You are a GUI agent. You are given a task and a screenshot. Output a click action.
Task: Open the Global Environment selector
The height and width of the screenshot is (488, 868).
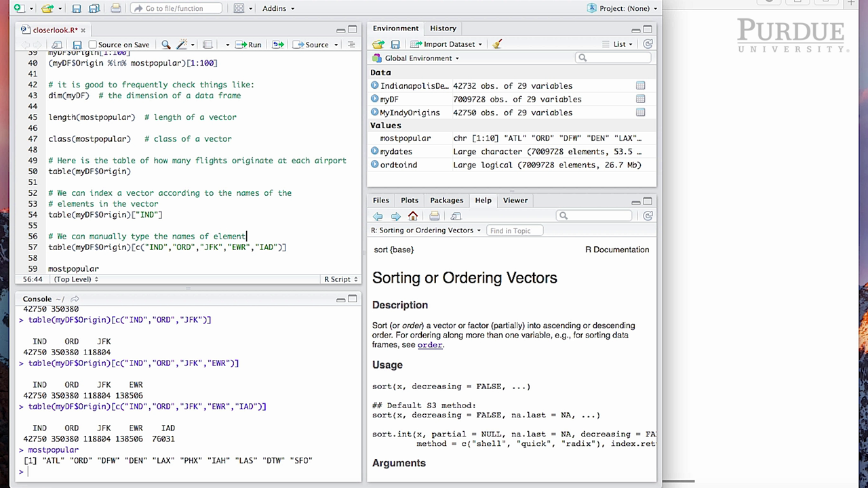pyautogui.click(x=416, y=58)
